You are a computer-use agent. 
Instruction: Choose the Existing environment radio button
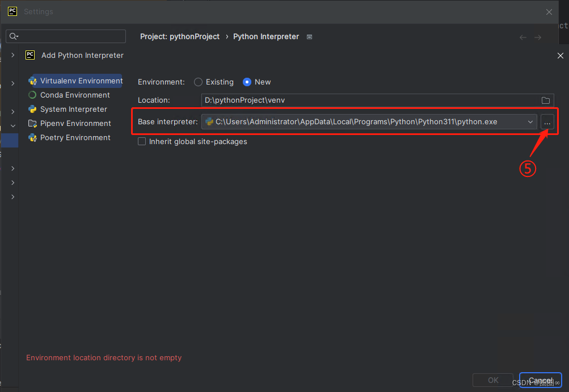(x=198, y=82)
